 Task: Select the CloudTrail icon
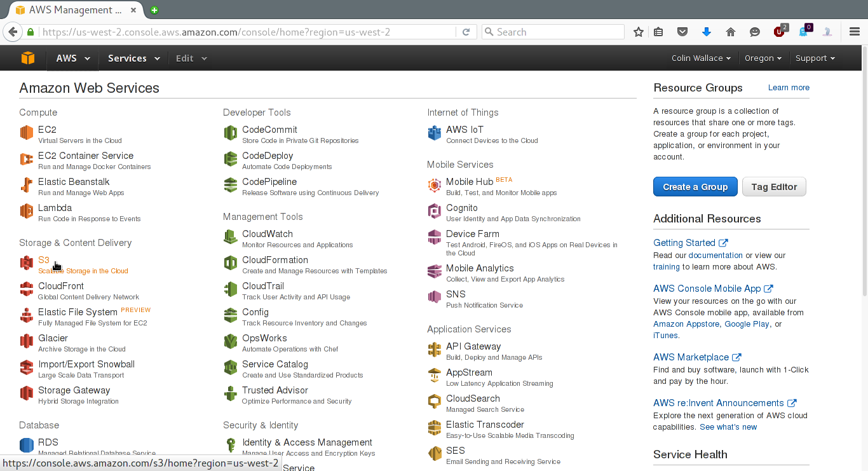click(231, 289)
